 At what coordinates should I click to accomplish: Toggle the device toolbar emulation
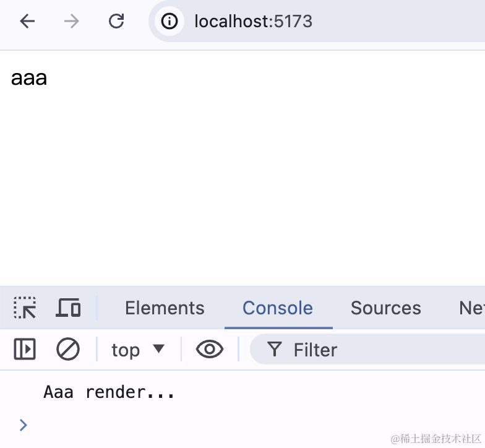click(68, 308)
